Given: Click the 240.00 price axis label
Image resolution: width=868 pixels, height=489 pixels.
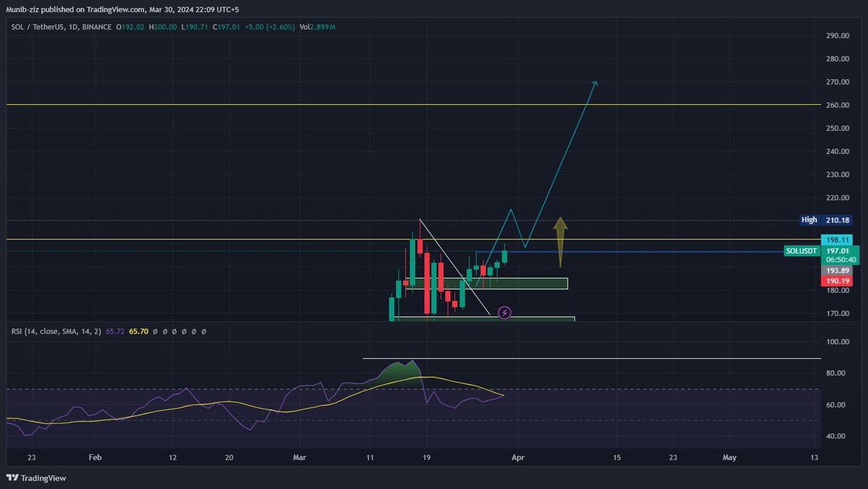Looking at the screenshot, I should pyautogui.click(x=837, y=151).
